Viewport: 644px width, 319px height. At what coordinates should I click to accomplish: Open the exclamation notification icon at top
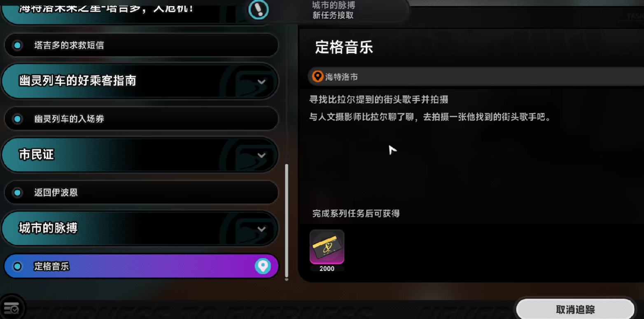click(259, 9)
